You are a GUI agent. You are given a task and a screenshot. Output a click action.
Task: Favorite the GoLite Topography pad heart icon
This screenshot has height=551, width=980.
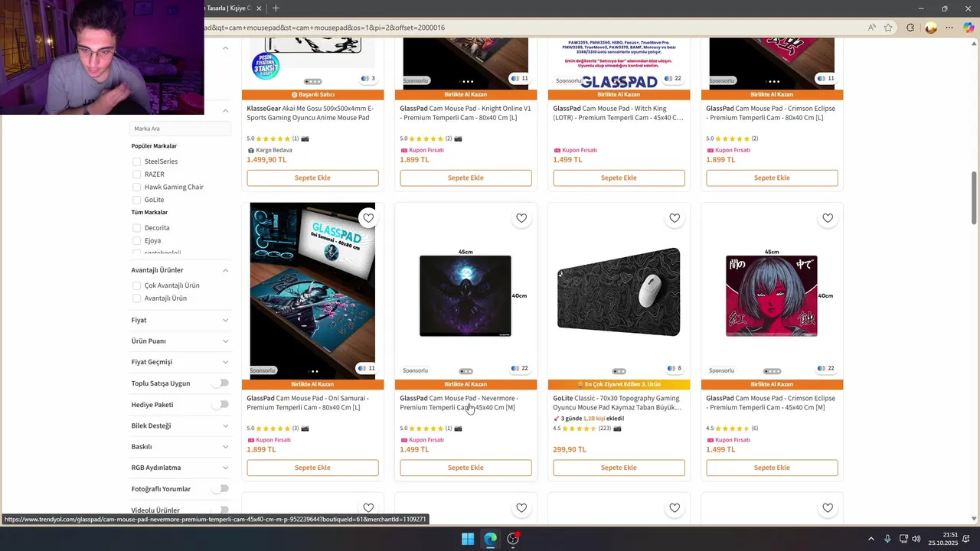(675, 218)
